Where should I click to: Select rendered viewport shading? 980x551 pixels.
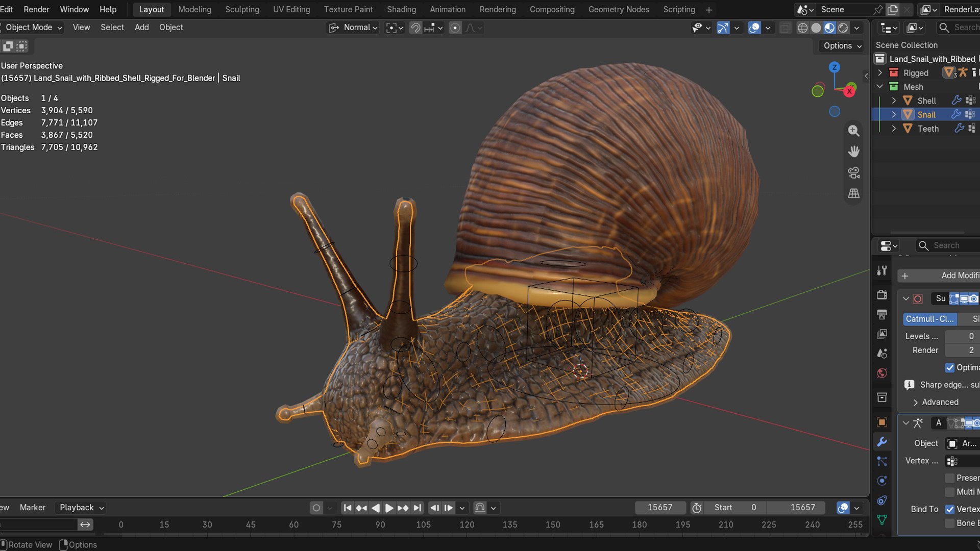(843, 28)
